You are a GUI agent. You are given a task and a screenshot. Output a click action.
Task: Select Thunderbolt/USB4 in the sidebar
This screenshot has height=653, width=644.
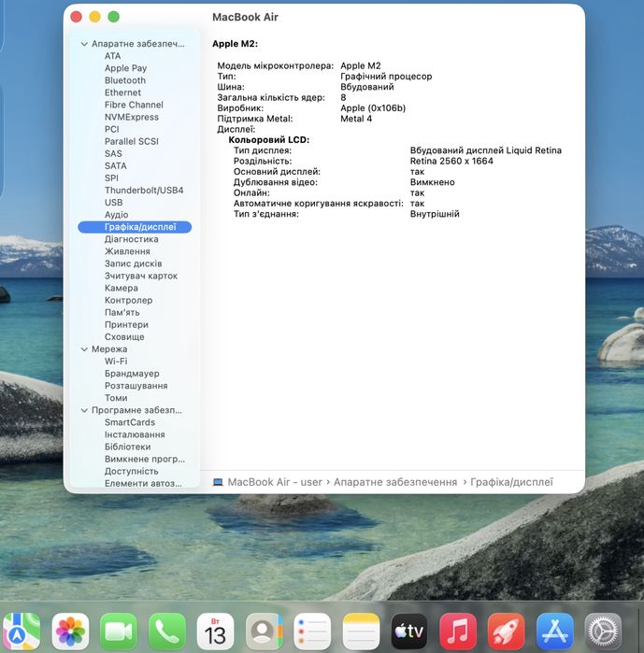[x=144, y=191]
